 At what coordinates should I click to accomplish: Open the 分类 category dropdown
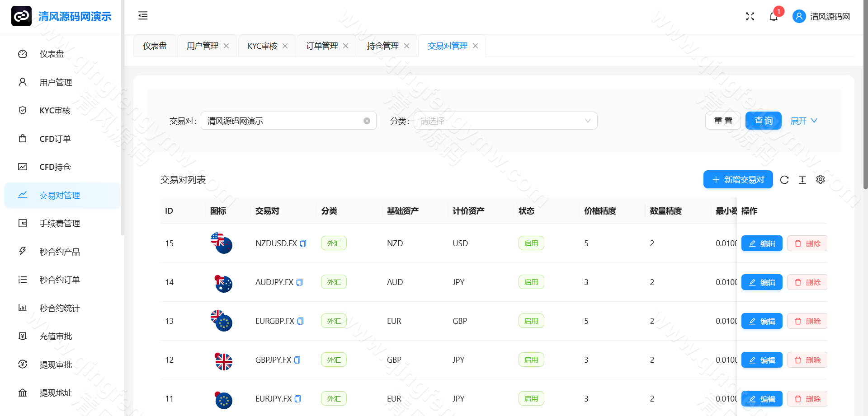point(505,121)
